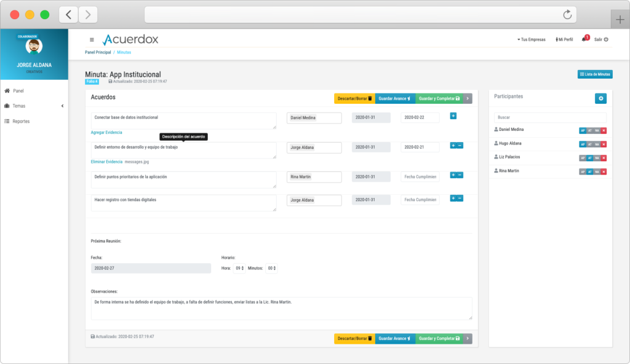Click Jorge Aldana's profile avatar

[34, 47]
